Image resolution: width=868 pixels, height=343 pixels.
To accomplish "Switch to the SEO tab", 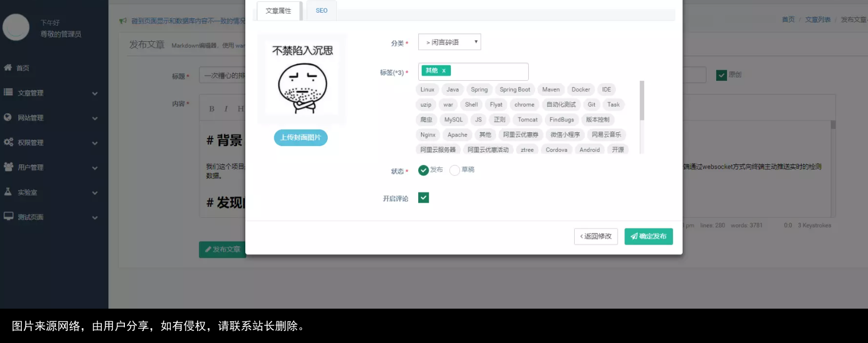I will [x=321, y=10].
